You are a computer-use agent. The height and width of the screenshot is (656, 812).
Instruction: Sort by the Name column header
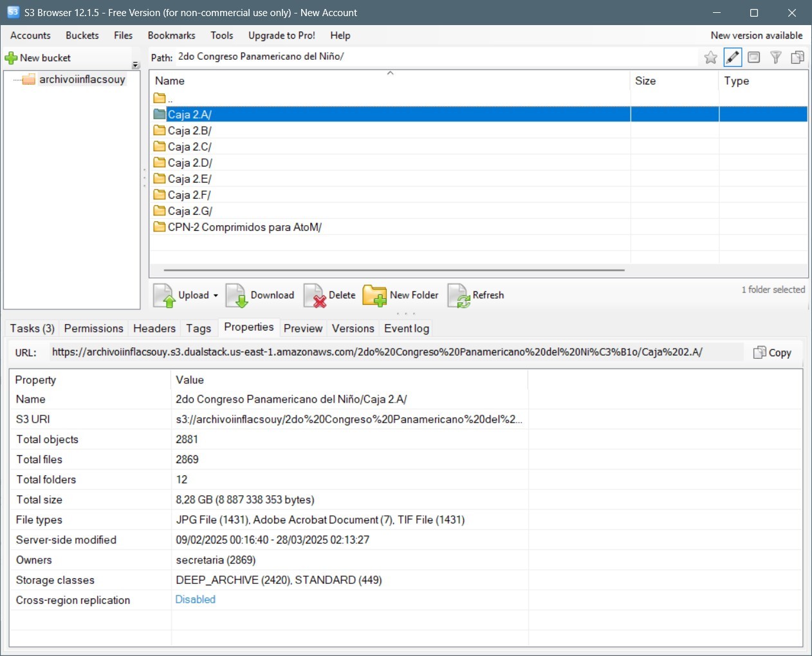[170, 81]
